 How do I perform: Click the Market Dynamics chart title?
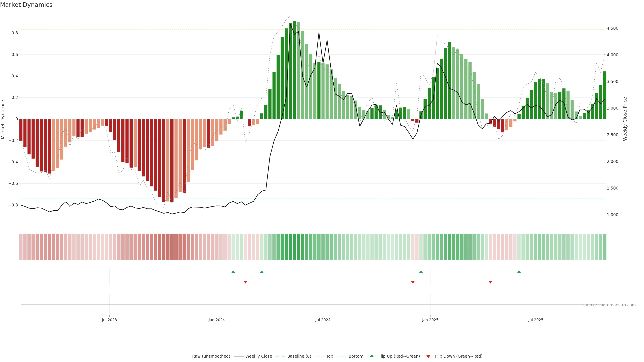pos(26,5)
